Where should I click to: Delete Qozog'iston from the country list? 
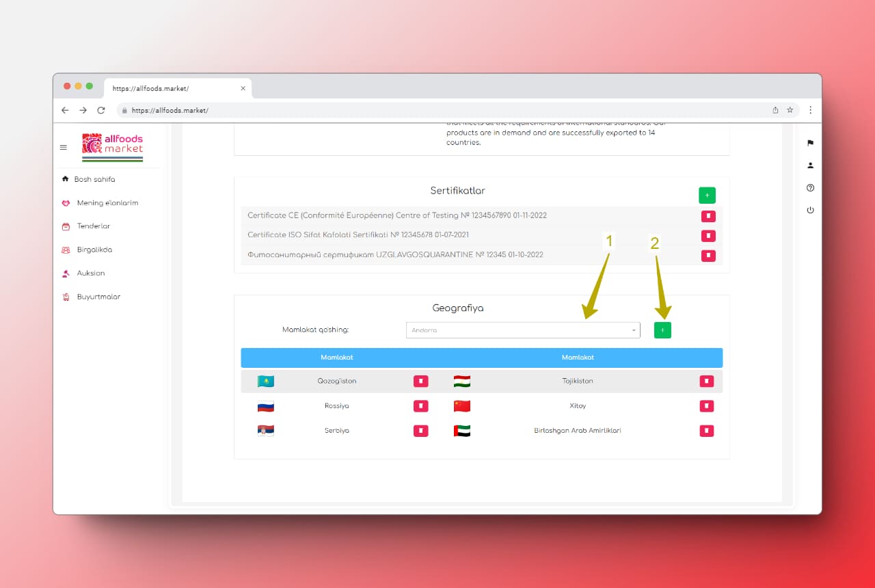421,381
